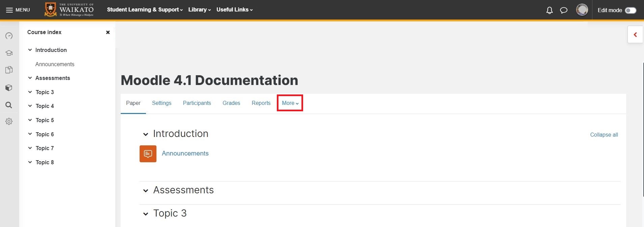
Task: Open the More dropdown in course navigation
Action: point(290,103)
